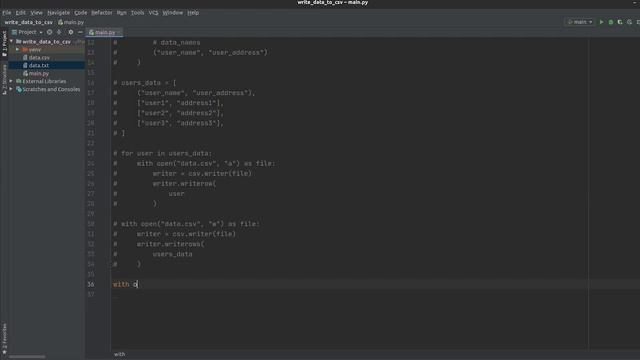The height and width of the screenshot is (360, 640).
Task: Open Project panel settings gear
Action: pyautogui.click(x=71, y=32)
